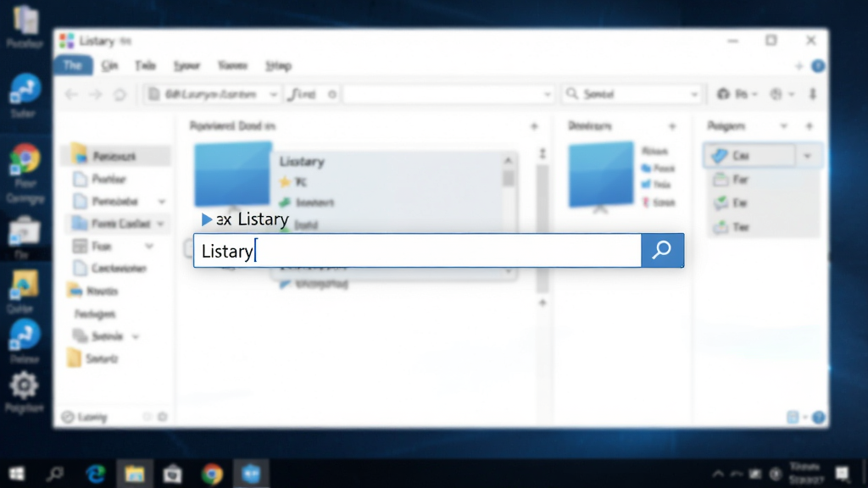Click the 'Listary' heading in the popup list
The width and height of the screenshot is (868, 488).
302,162
